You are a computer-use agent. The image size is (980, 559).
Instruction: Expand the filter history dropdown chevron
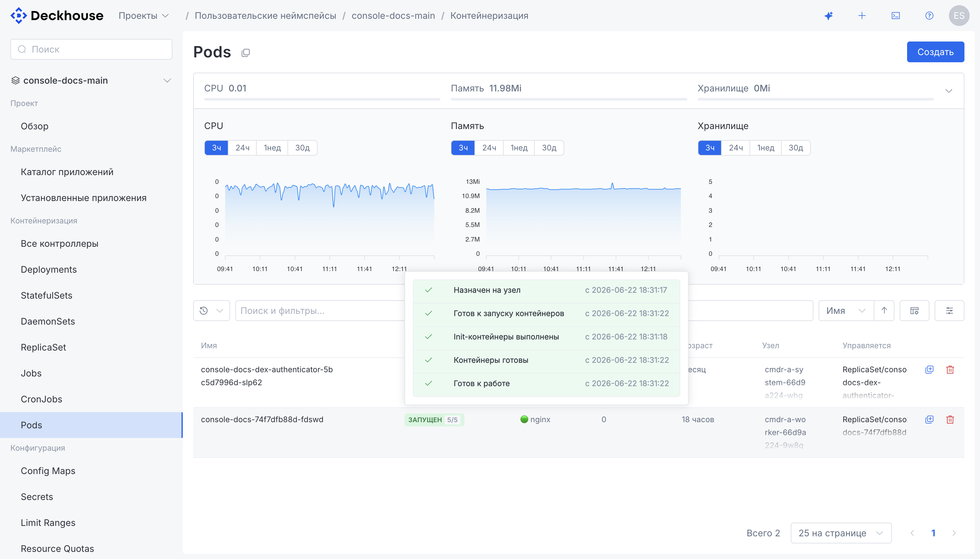click(x=220, y=311)
